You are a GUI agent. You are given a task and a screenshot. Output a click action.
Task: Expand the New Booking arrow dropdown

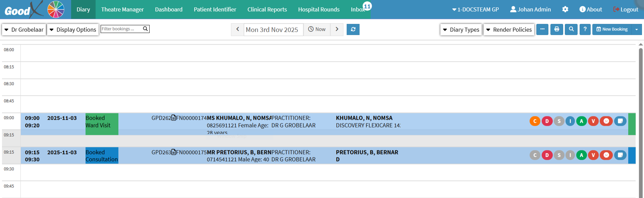click(x=637, y=30)
